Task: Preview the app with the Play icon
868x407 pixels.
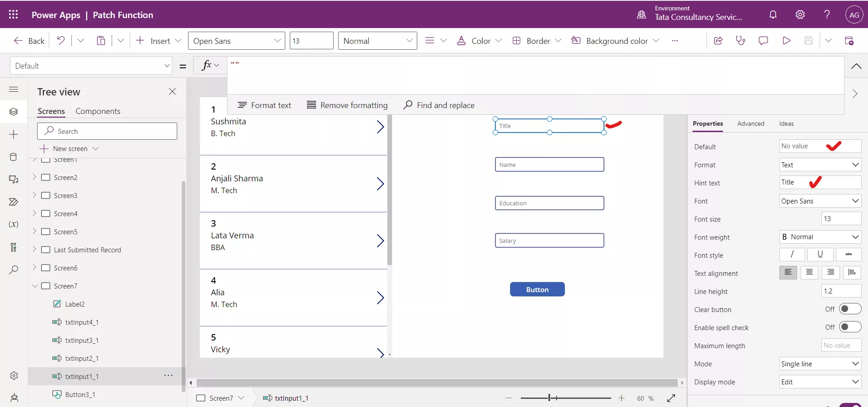Action: pyautogui.click(x=787, y=41)
